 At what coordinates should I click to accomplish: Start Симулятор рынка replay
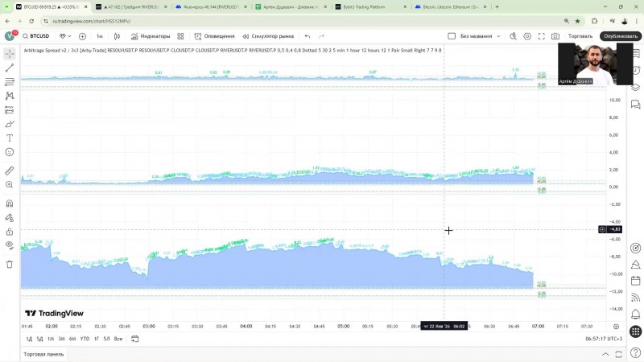[268, 36]
